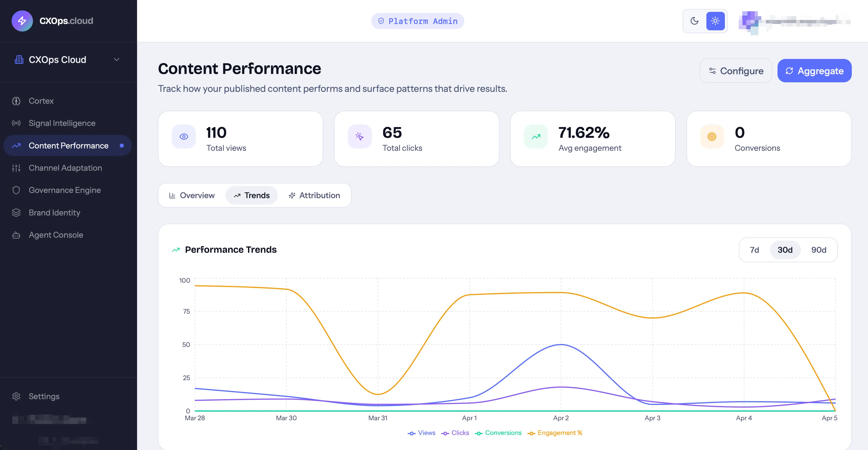Click the trend icon on Avg engagement card

(x=536, y=137)
